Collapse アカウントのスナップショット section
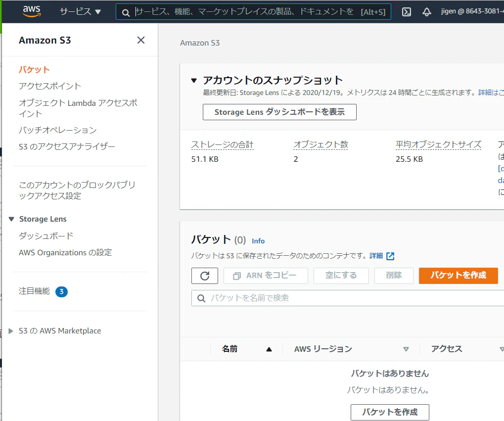This screenshot has width=504, height=421. click(x=194, y=81)
